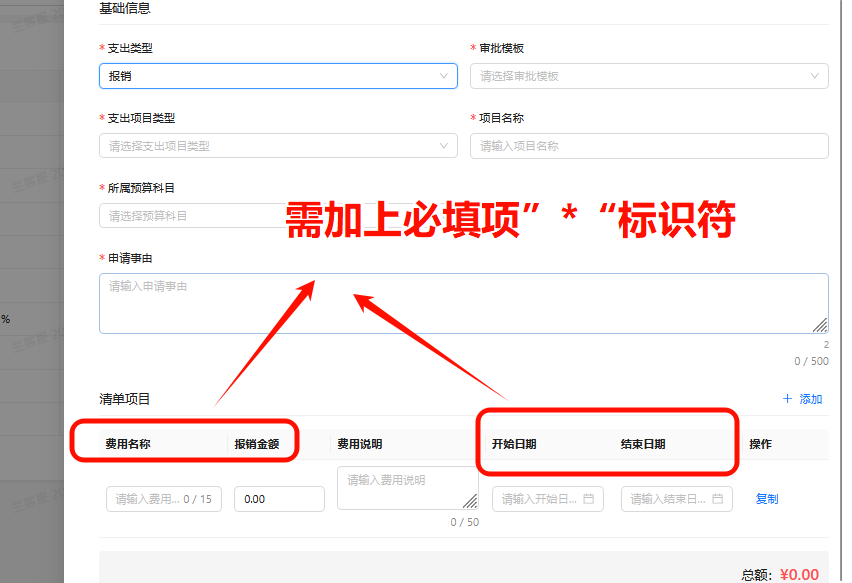Click into the 申请事由 text area

463,303
